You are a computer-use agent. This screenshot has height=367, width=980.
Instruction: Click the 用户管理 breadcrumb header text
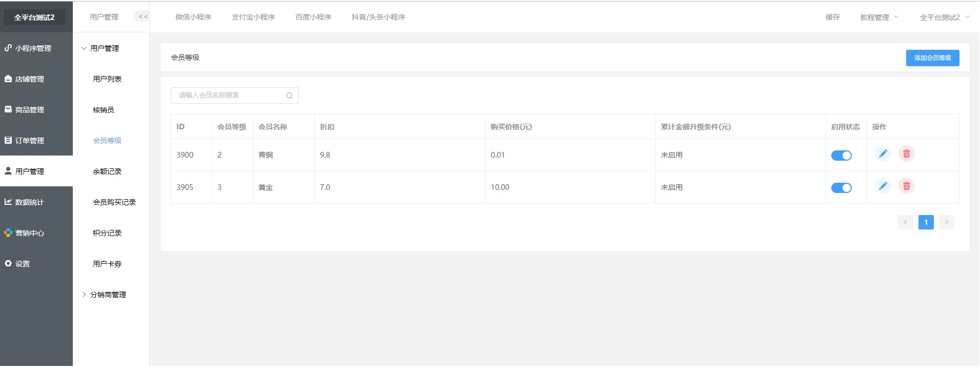(104, 17)
